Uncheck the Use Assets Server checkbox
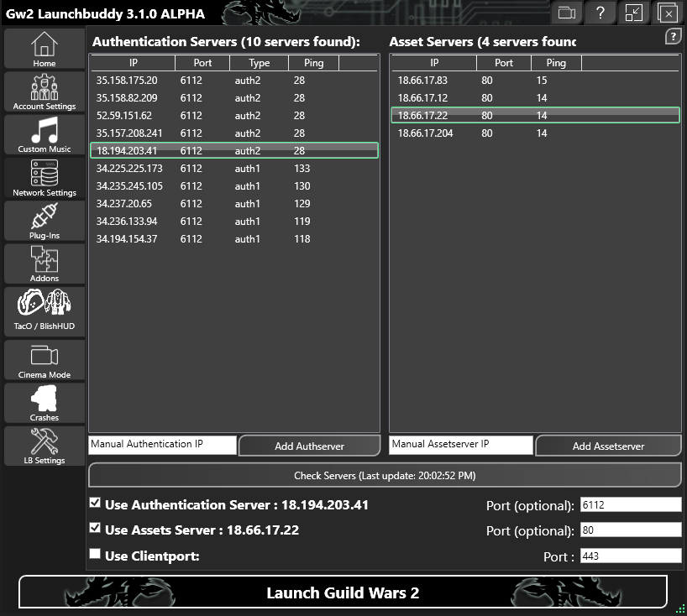Image resolution: width=687 pixels, height=616 pixels. point(96,529)
